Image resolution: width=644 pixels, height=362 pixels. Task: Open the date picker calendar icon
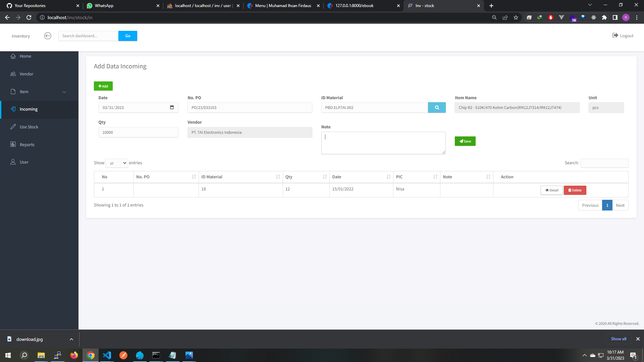[x=172, y=107]
